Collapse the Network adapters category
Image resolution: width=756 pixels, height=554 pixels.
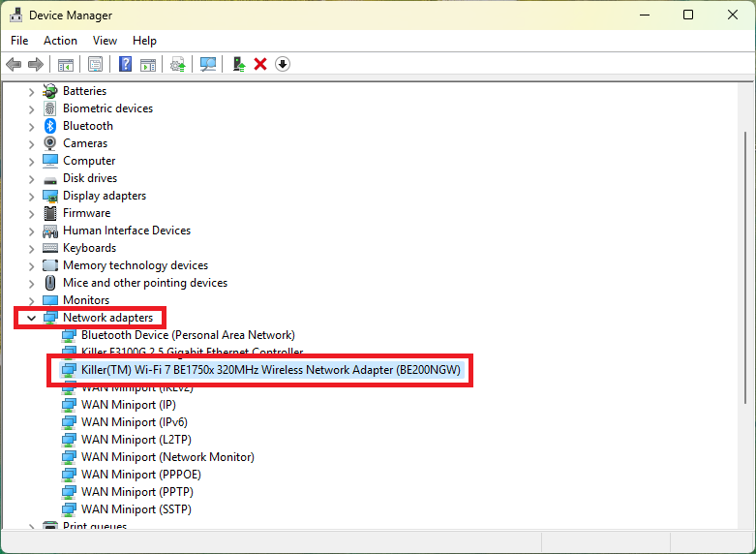(x=31, y=318)
